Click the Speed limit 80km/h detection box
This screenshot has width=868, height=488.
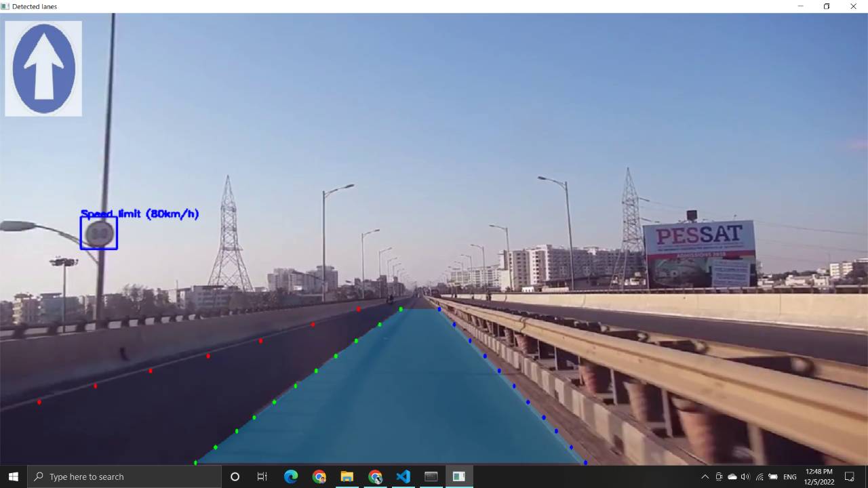pos(99,232)
